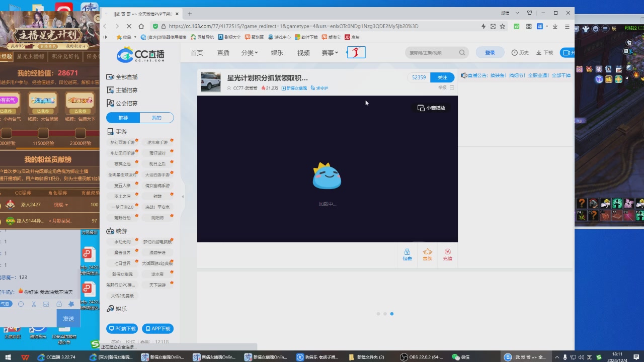Screen dimensions: 644x362
Task: Click the blue translate 译 icon
Action: point(540,26)
